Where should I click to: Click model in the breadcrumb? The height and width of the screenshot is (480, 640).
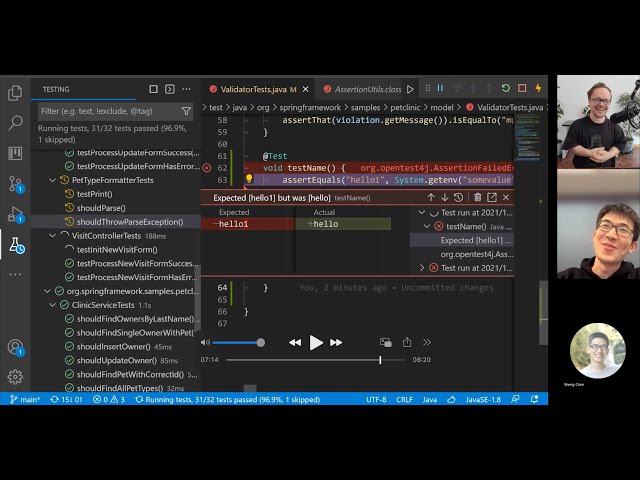coord(442,107)
